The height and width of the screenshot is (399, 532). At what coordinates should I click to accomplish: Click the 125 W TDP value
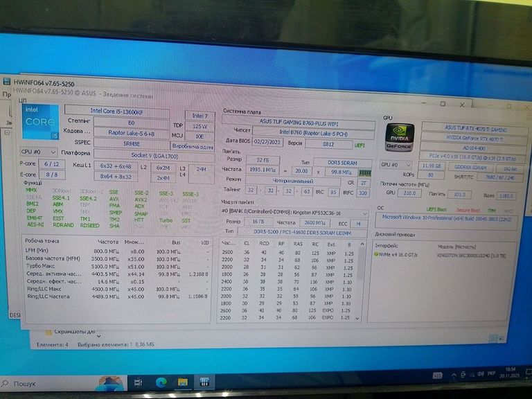pos(199,126)
